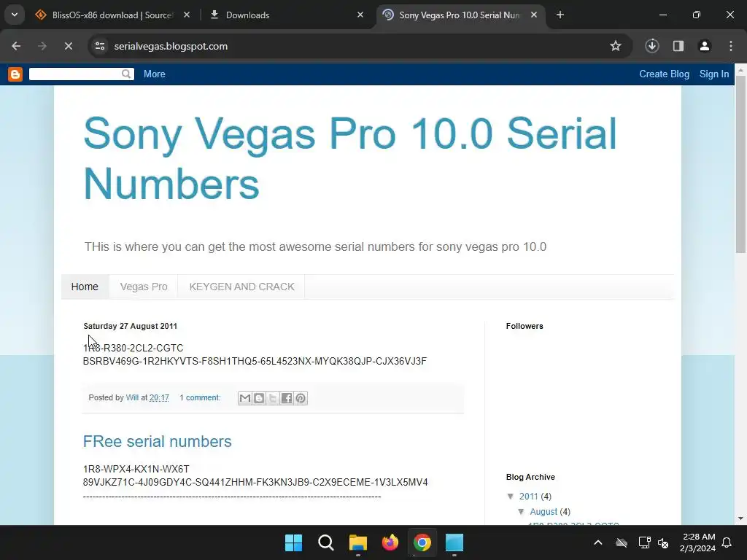Image resolution: width=747 pixels, height=560 pixels.
Task: Click Chrome icon in taskbar
Action: pos(422,542)
